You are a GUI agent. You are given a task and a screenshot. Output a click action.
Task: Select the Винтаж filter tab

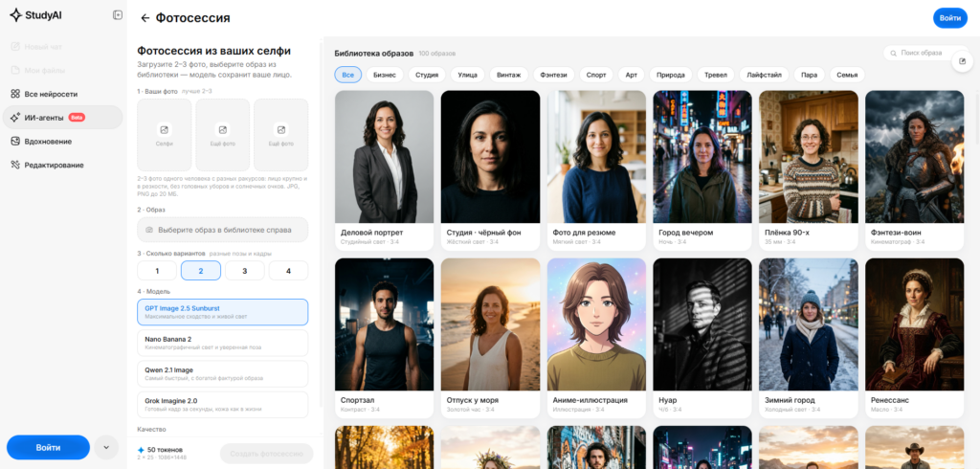pos(509,75)
